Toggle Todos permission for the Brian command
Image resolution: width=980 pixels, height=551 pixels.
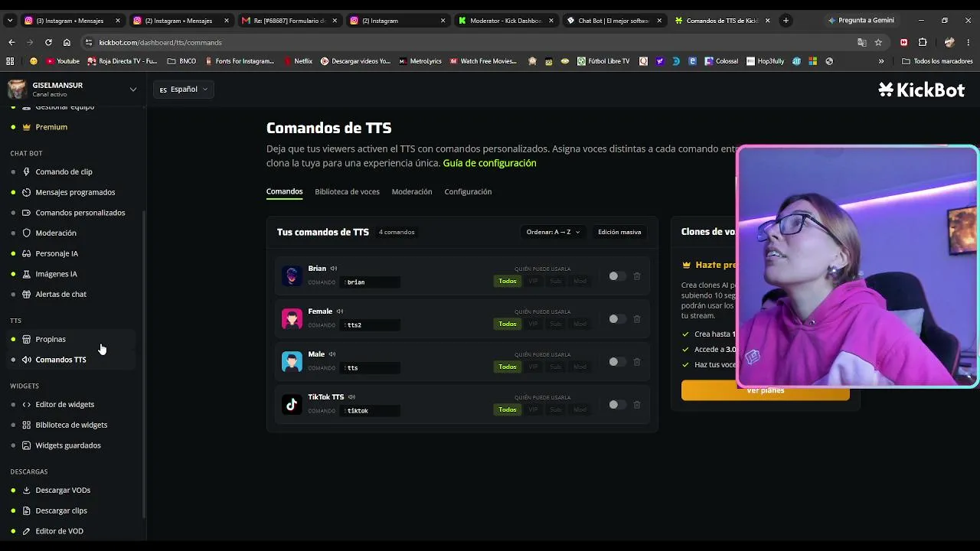pyautogui.click(x=508, y=281)
